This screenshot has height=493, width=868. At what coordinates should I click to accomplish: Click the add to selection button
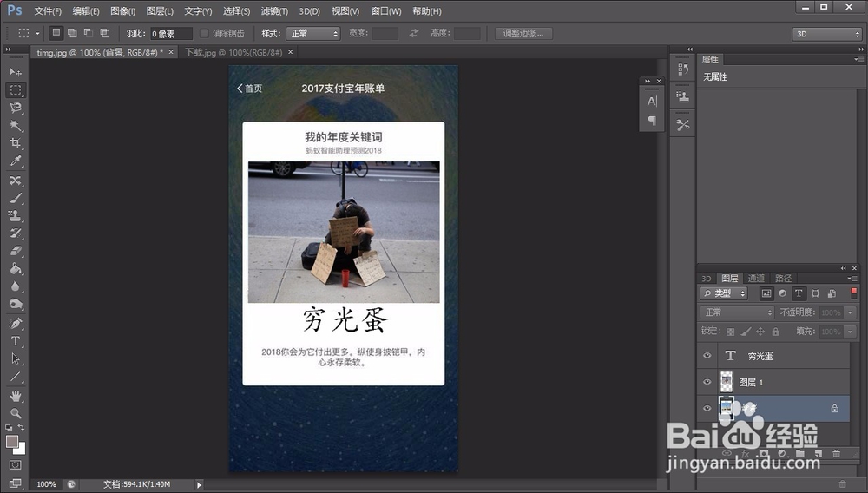72,33
